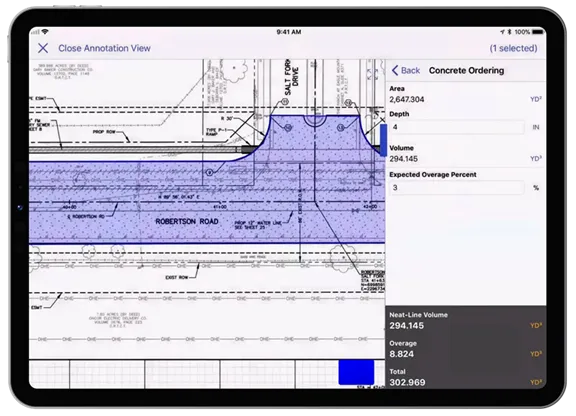Edit the Depth input field
Viewport: 576px width, 416px height.
tap(457, 127)
